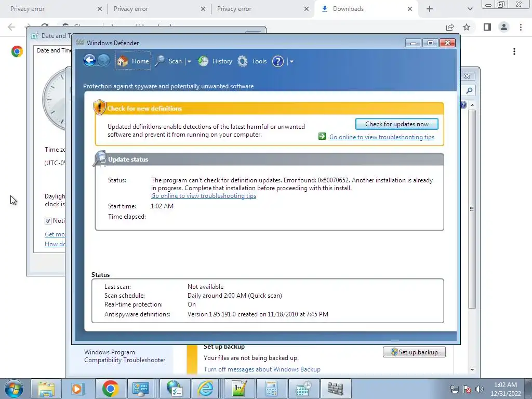532x399 pixels.
Task: Click Action Center scrollbar down arrow
Action: 472,369
